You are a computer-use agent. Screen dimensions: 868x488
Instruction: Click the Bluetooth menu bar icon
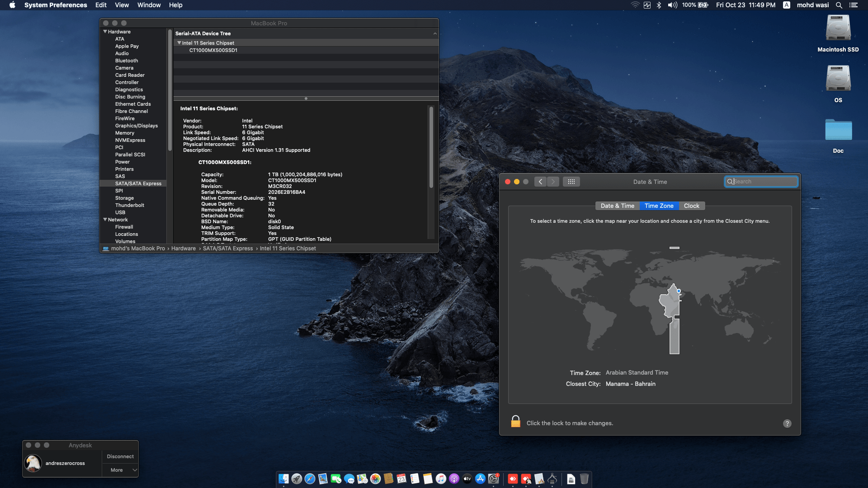[659, 5]
